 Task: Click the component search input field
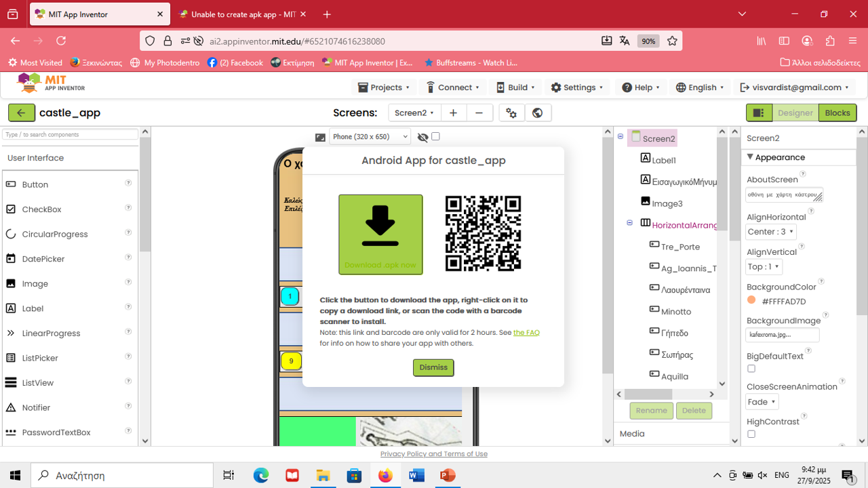point(71,135)
